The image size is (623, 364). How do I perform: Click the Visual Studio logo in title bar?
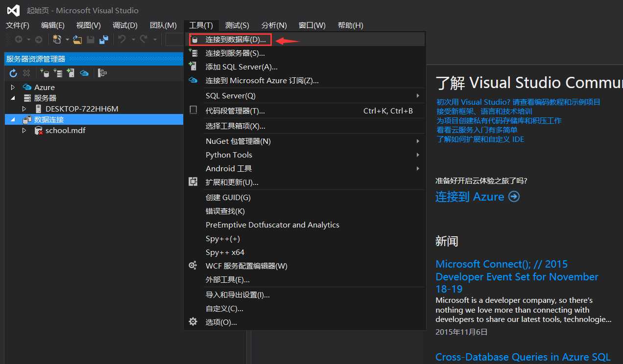click(13, 10)
